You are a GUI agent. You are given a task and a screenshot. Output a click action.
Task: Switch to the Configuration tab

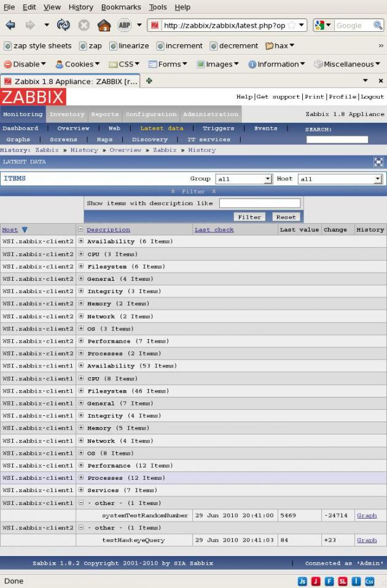click(151, 114)
